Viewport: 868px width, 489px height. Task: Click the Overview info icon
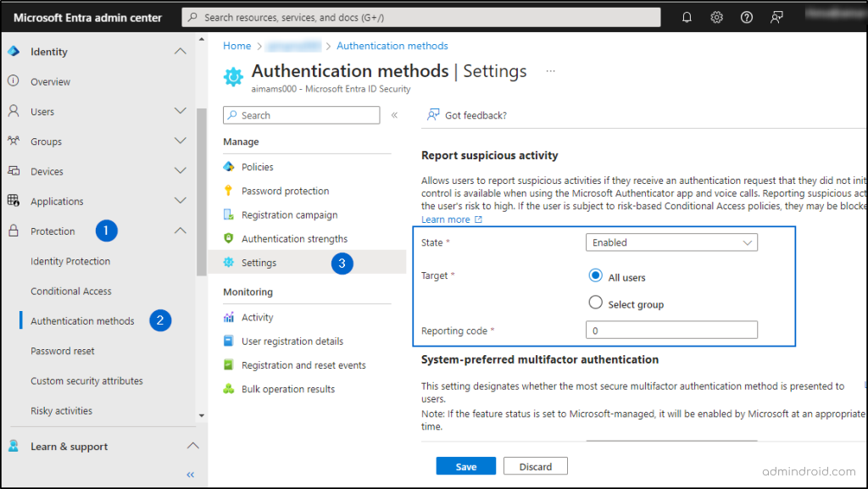pos(14,81)
